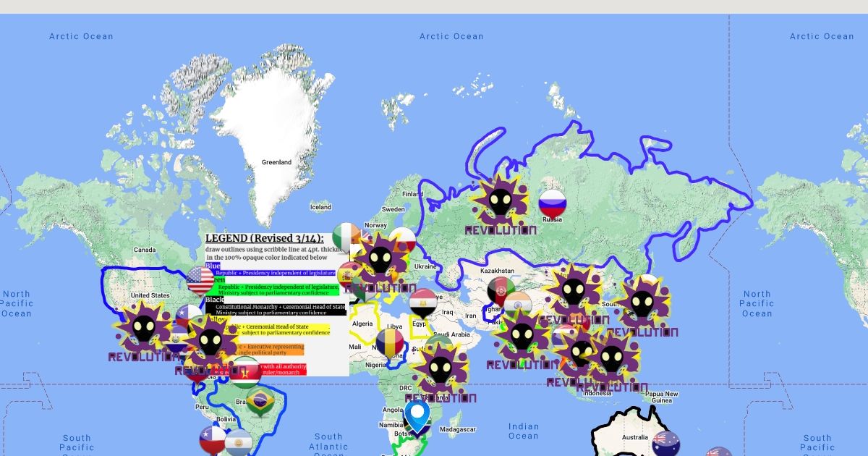This screenshot has width=868, height=456.
Task: Open the Egypt flag marker
Action: point(422,303)
